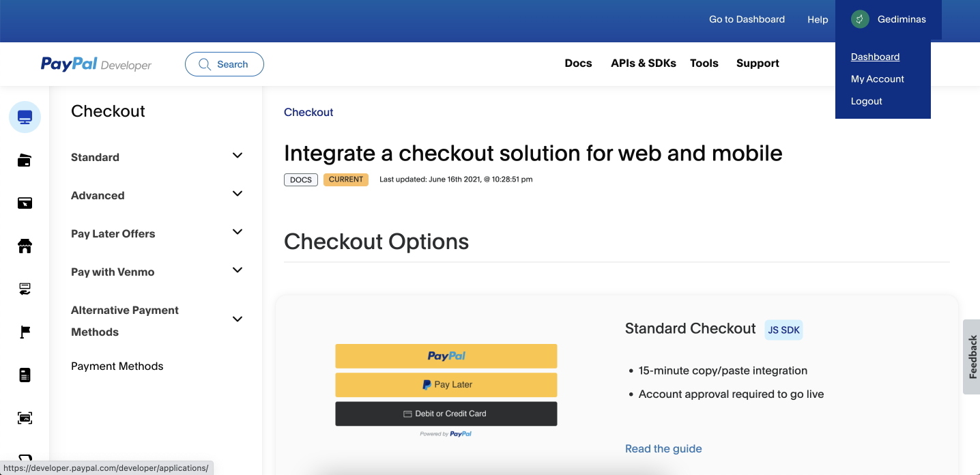Select the highlighted monitor icon in sidebar

25,117
